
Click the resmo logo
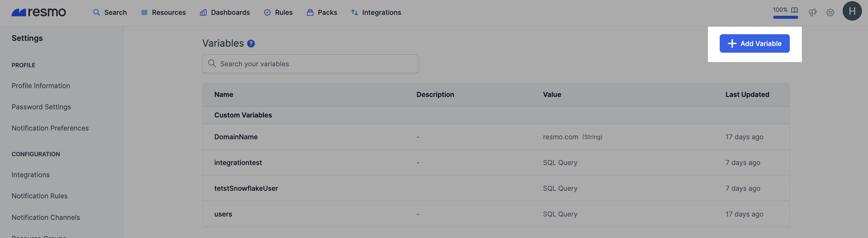click(x=38, y=12)
